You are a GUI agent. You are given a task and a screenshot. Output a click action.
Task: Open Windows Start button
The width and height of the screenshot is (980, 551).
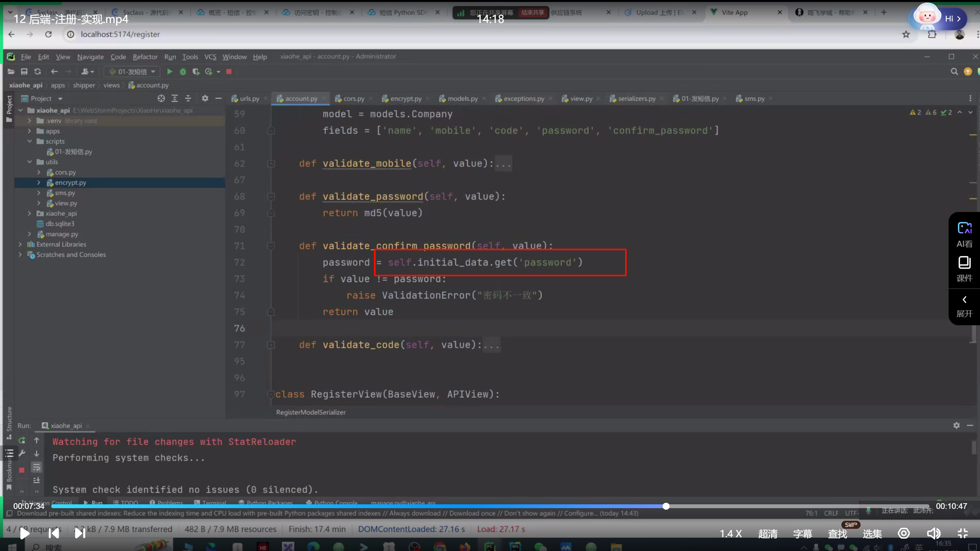pyautogui.click(x=12, y=547)
